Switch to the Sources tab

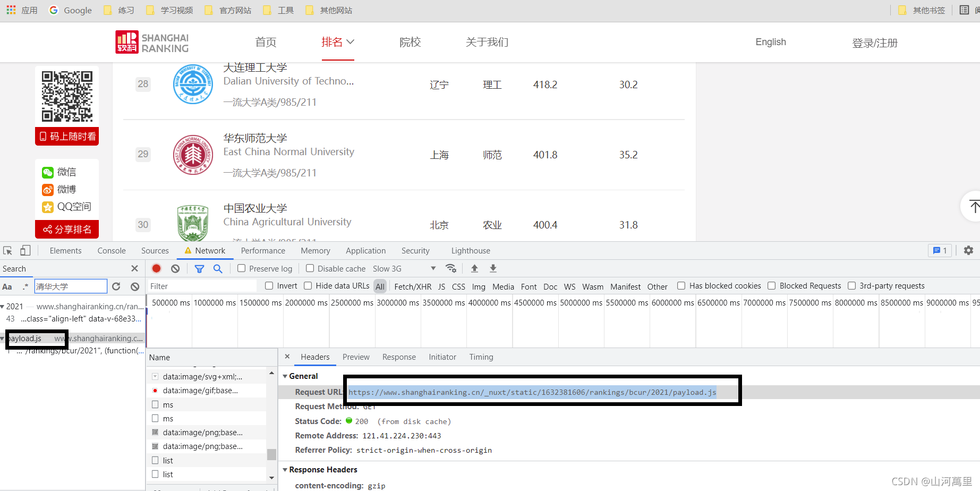point(155,250)
